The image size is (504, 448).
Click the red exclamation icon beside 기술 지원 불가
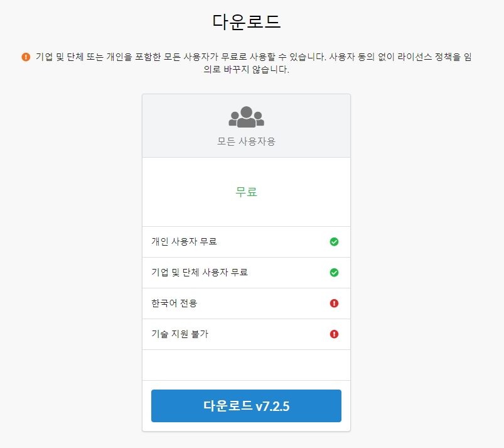coord(333,334)
